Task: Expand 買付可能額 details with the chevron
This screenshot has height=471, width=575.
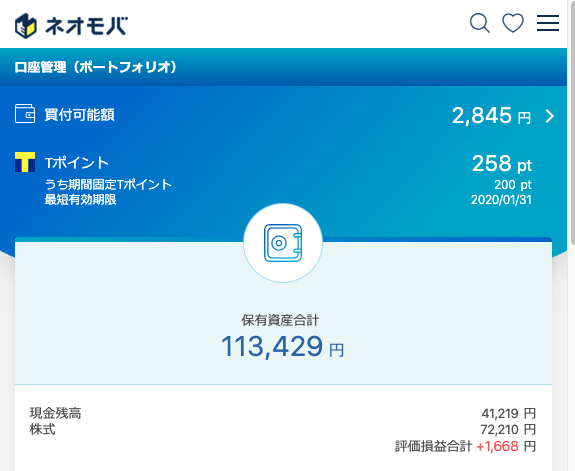Action: pos(550,116)
